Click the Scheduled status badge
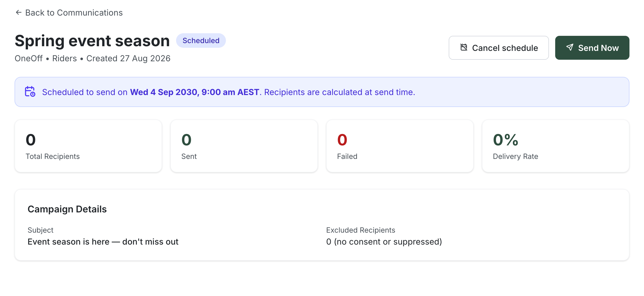This screenshot has height=296, width=644. [x=201, y=41]
